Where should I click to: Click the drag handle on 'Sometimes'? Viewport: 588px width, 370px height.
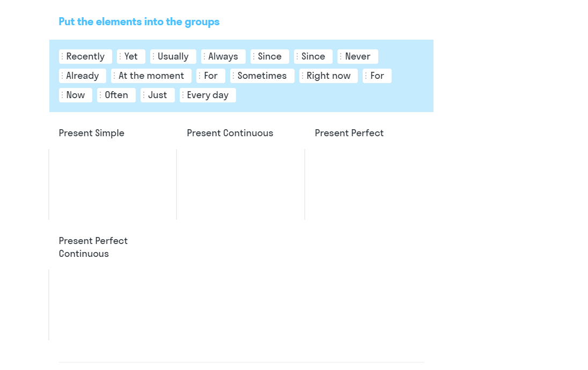tap(233, 76)
